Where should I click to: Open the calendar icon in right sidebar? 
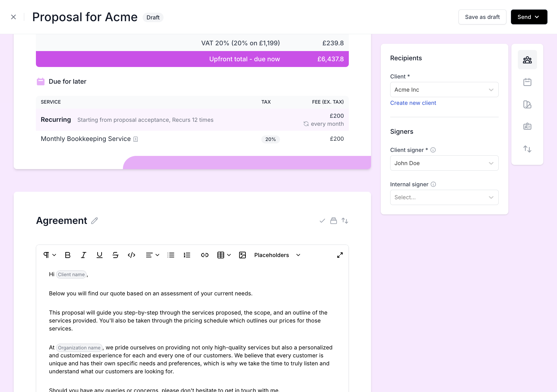tap(527, 82)
